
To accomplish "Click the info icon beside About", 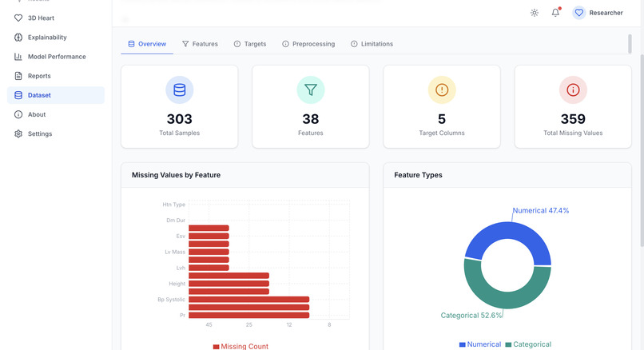I will tap(18, 114).
